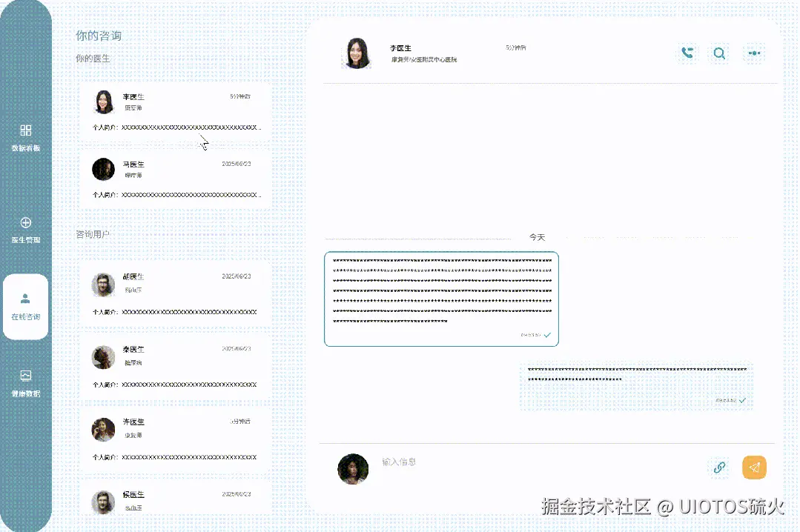Image resolution: width=800 pixels, height=532 pixels.
Task: Click 李医生's avatar in the chat header
Action: click(357, 53)
